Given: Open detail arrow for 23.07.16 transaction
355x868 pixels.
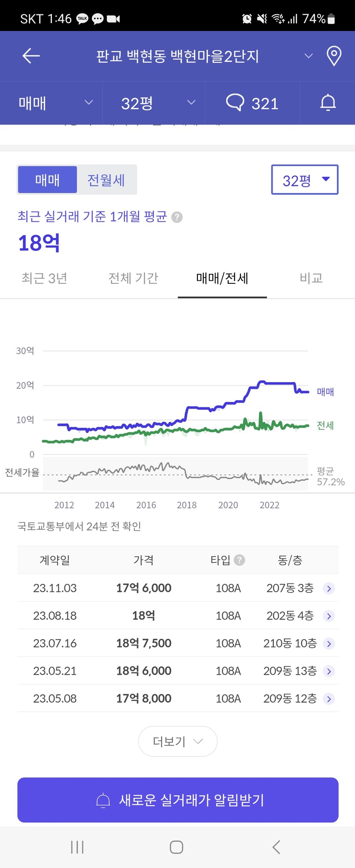Looking at the screenshot, I should point(329,643).
